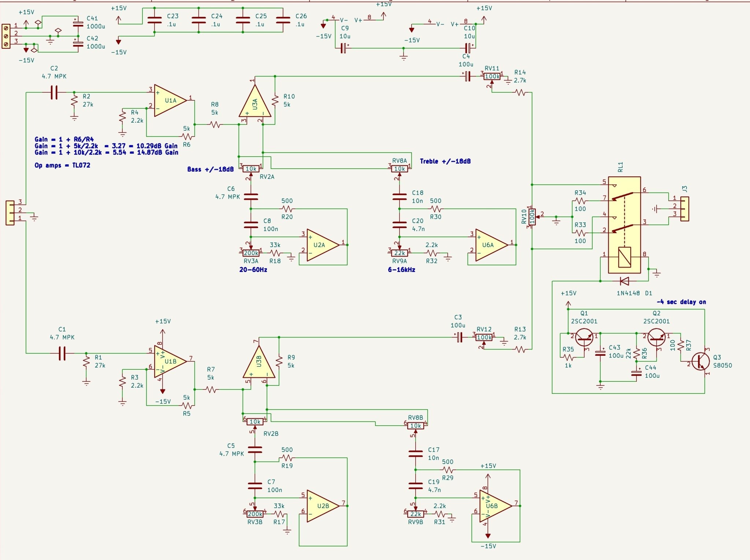Select the U6A op-amp symbol

491,245
